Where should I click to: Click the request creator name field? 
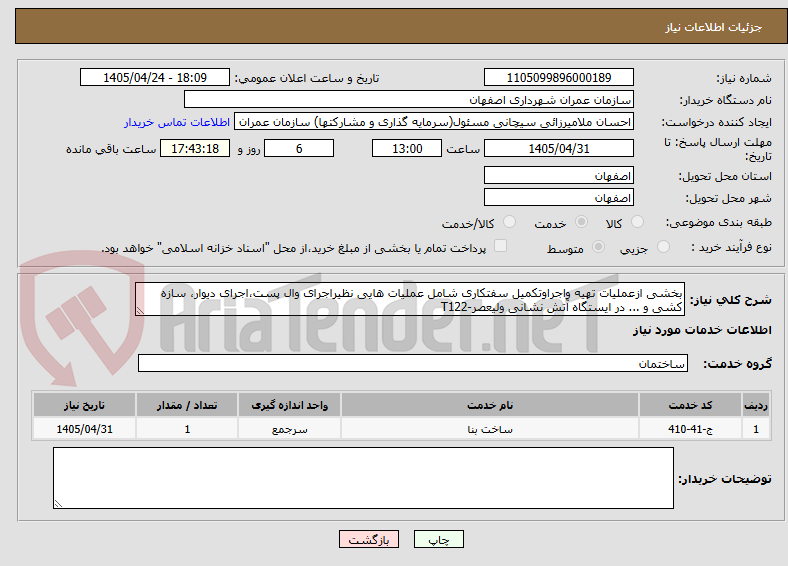tap(434, 122)
